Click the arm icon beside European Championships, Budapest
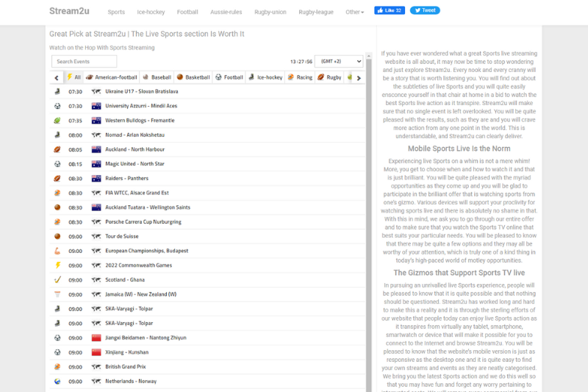The height and width of the screenshot is (392, 588). coord(57,251)
